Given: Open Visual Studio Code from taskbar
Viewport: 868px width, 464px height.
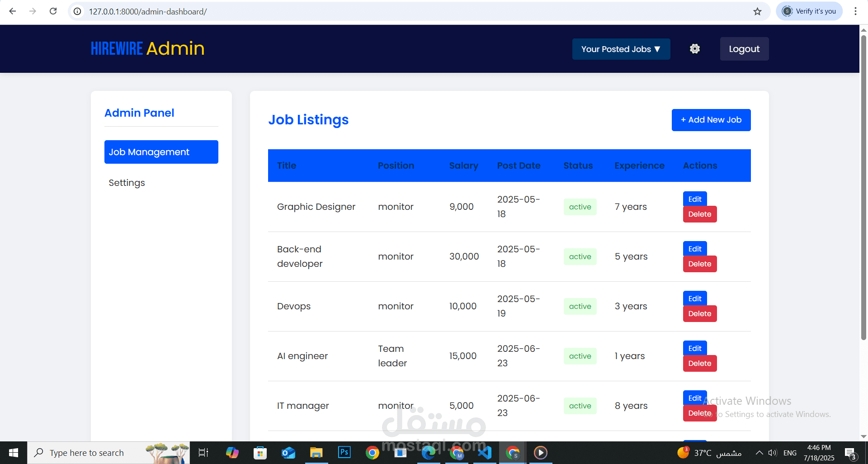Looking at the screenshot, I should (x=485, y=452).
